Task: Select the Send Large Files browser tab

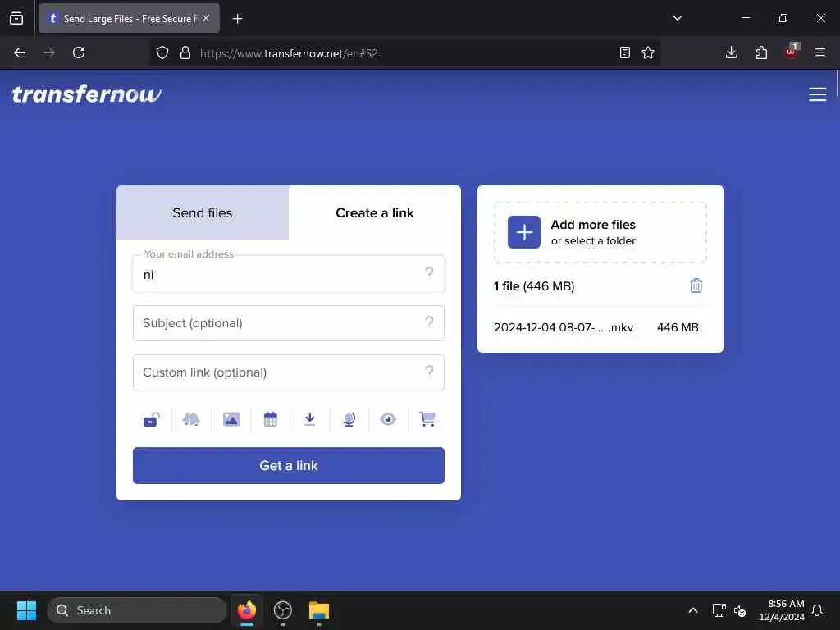Action: coord(129,19)
